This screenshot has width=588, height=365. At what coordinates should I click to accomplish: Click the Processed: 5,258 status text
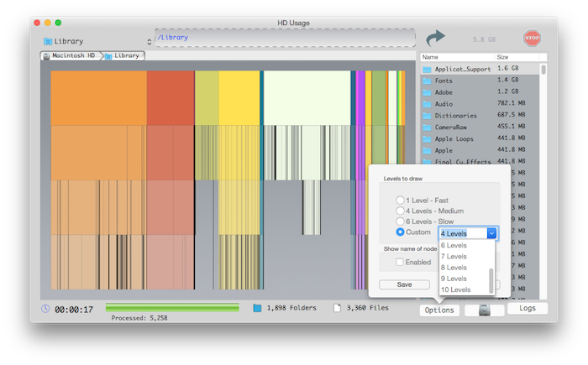pos(139,318)
